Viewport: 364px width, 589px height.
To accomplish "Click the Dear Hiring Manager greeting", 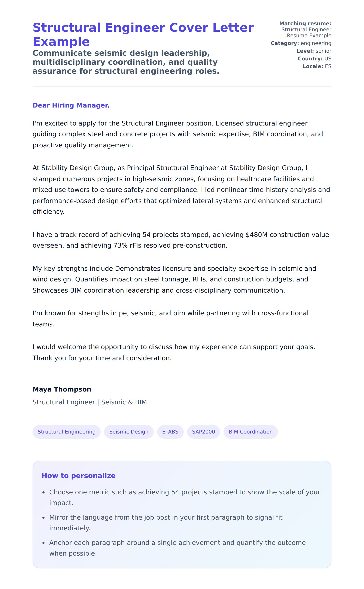I will [71, 105].
